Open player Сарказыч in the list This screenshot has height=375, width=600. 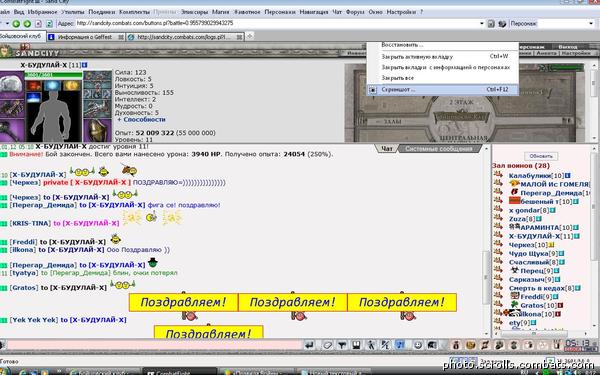coord(527,280)
